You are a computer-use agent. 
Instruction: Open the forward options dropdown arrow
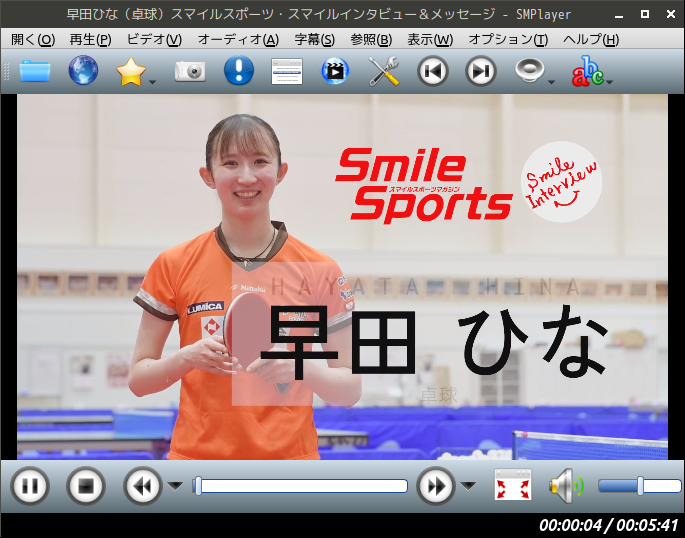468,486
